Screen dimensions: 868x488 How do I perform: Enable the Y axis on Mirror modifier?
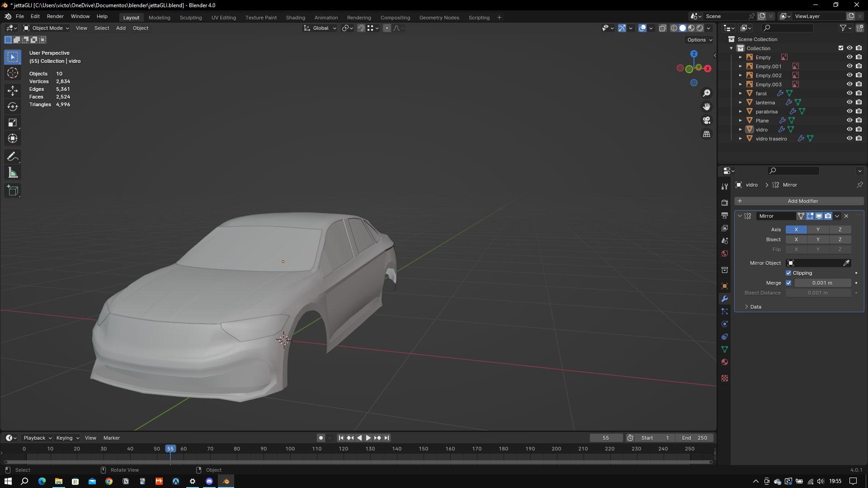tap(818, 230)
